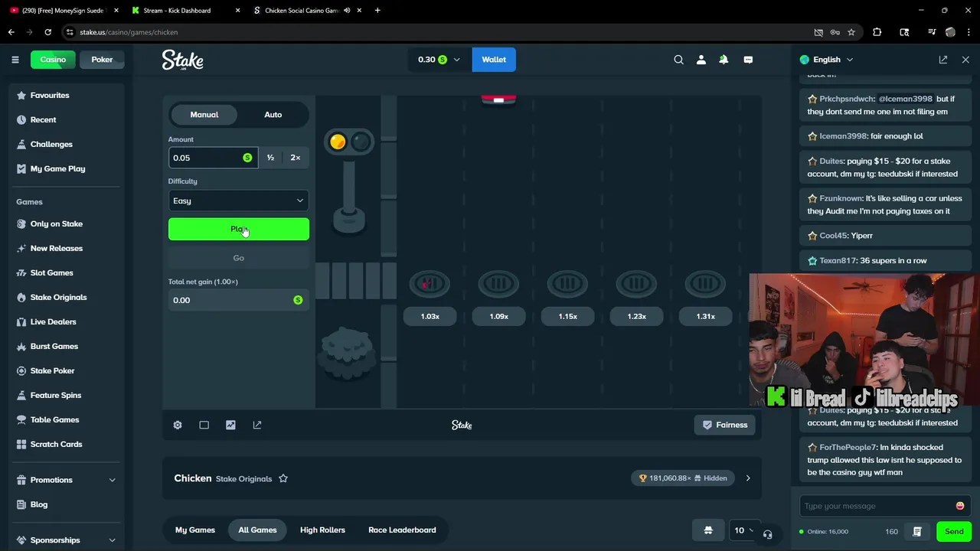Pop out the chat panel
This screenshot has width=980, height=551.
(x=943, y=60)
